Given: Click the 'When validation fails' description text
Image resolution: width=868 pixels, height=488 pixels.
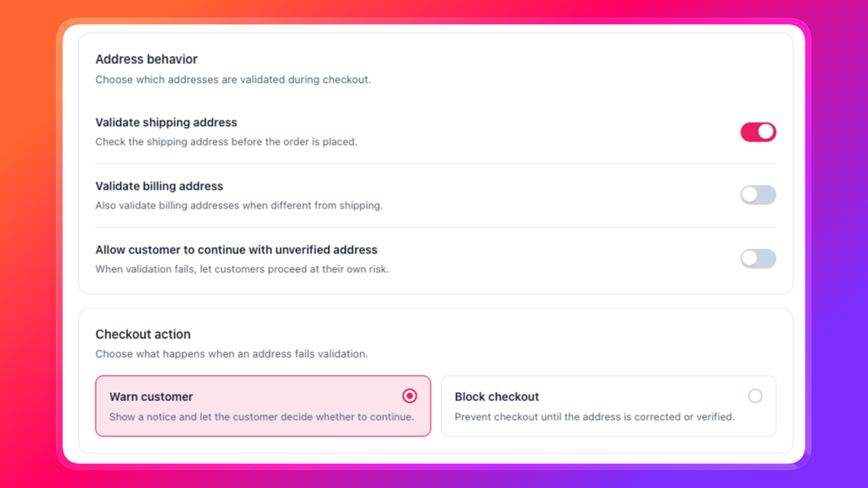Looking at the screenshot, I should click(x=242, y=269).
